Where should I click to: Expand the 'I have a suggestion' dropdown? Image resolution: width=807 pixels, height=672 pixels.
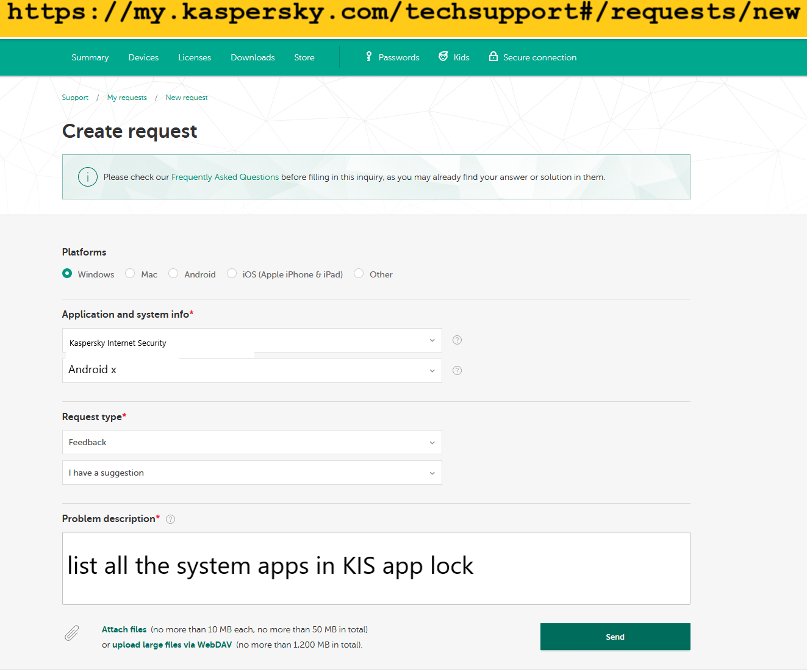(252, 473)
